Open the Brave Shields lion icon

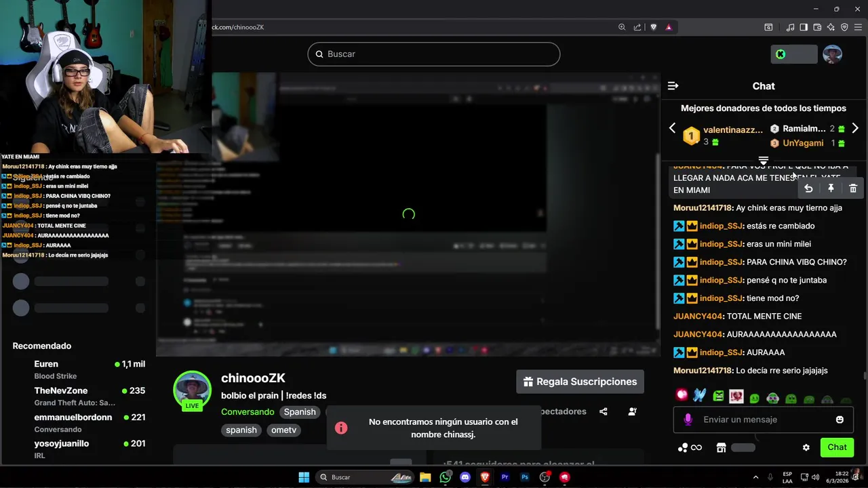[654, 27]
